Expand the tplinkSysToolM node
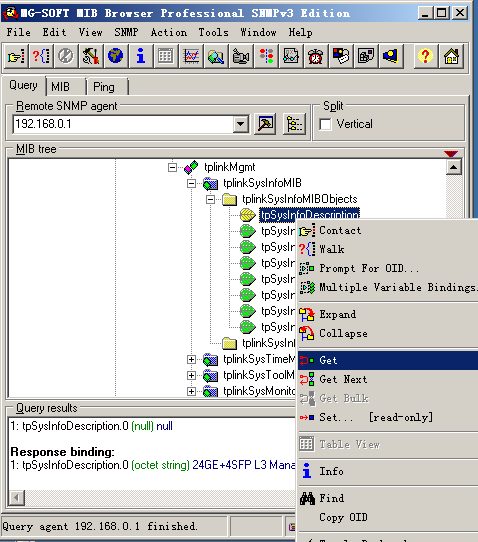This screenshot has height=542, width=478. 191,375
